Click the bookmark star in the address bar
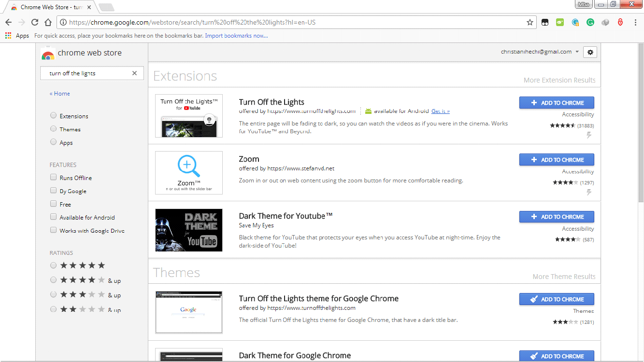The image size is (644, 362). [530, 22]
